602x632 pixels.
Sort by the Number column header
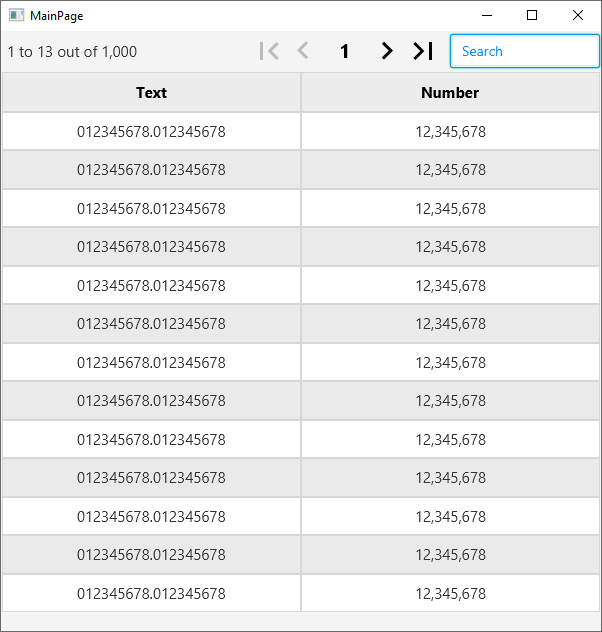coord(450,93)
